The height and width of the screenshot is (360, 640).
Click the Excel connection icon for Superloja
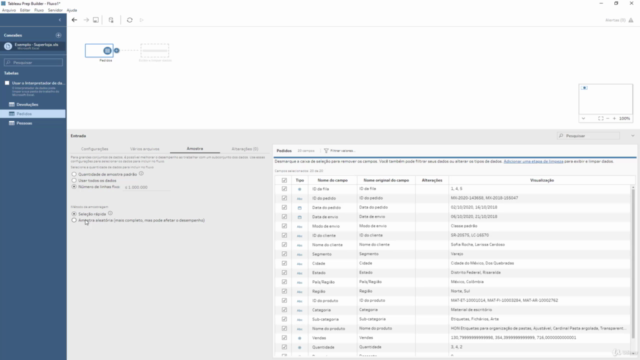(x=8, y=46)
